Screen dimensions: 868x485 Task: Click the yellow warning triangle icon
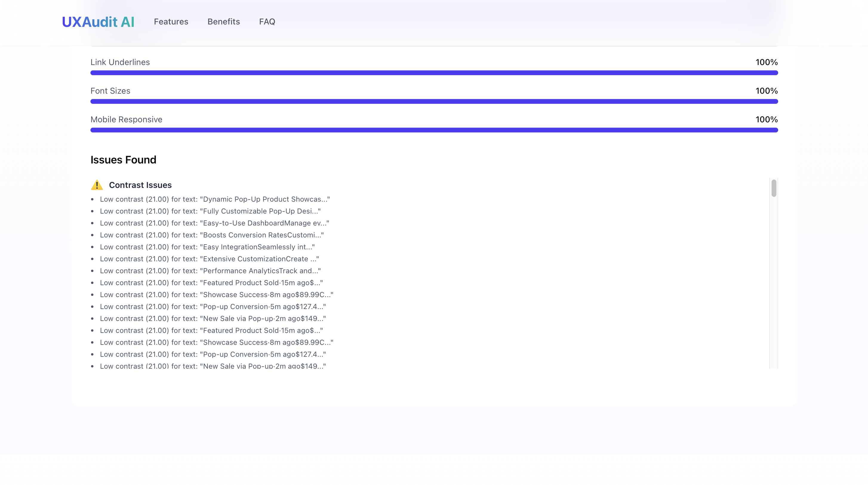[x=97, y=185]
